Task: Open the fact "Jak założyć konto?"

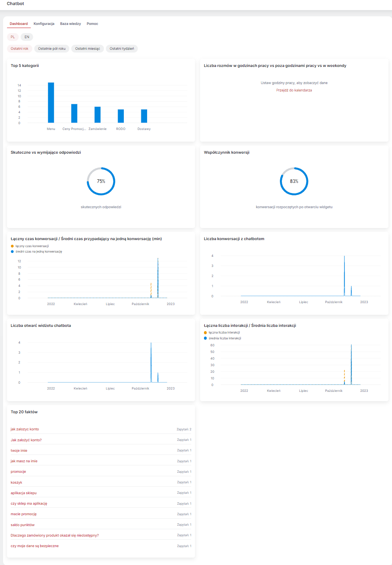Action: 26,440
